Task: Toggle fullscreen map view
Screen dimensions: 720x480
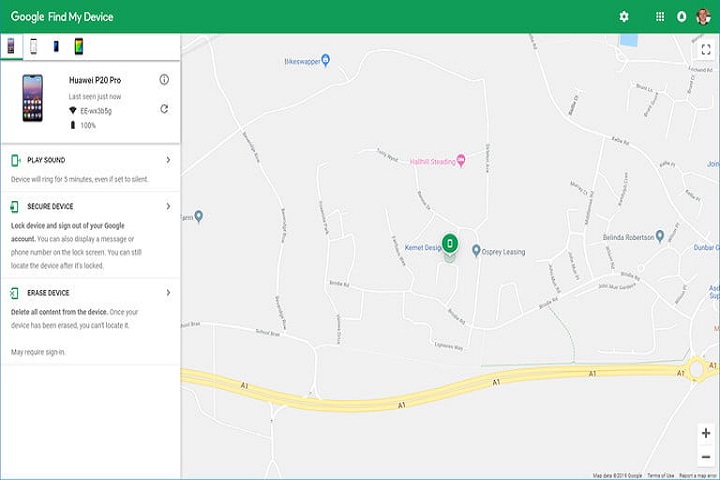Action: [706, 49]
